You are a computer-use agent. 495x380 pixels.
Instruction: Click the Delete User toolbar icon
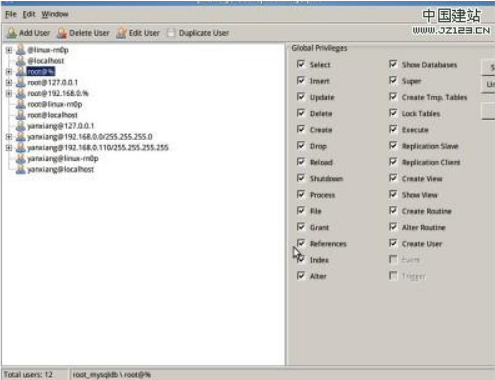62,33
